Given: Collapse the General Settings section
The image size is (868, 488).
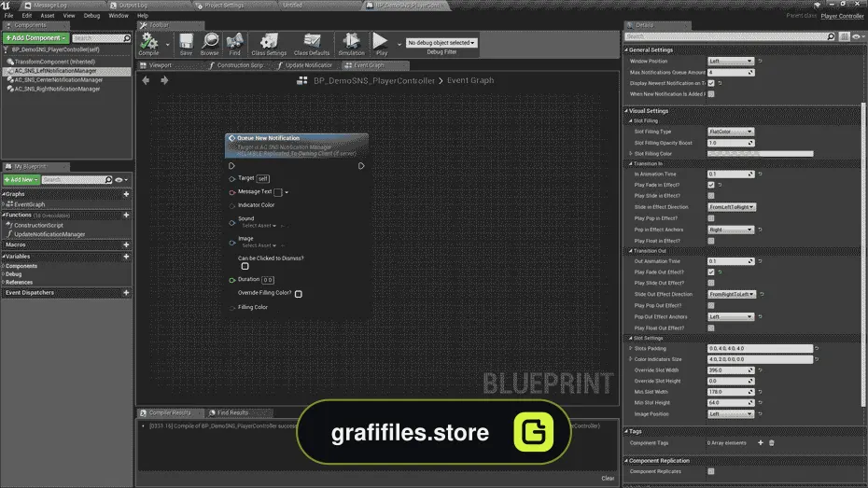Looking at the screenshot, I should click(626, 49).
